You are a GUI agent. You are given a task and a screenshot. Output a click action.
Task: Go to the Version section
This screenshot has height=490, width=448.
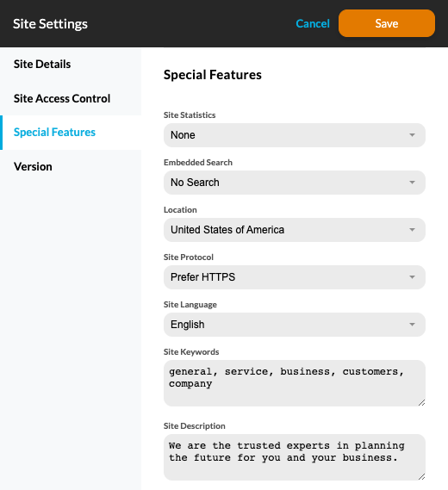pyautogui.click(x=71, y=166)
